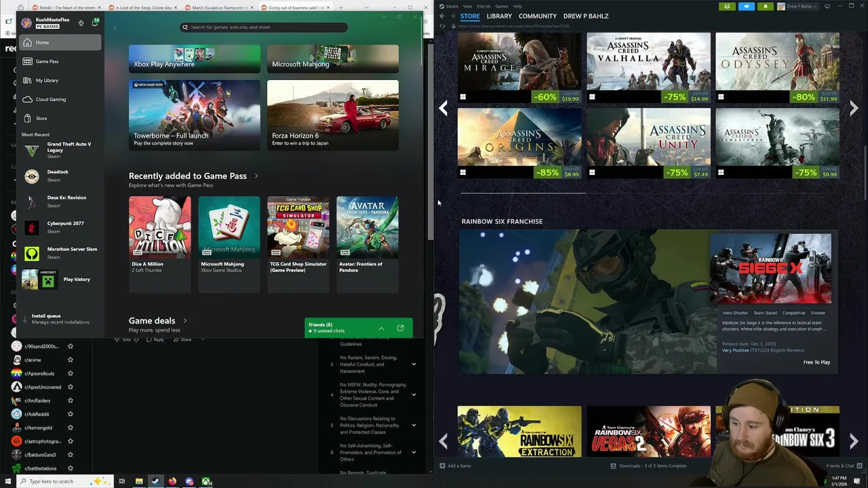Open Windows Task View button
Viewport: 868px width, 488px height.
(121, 481)
